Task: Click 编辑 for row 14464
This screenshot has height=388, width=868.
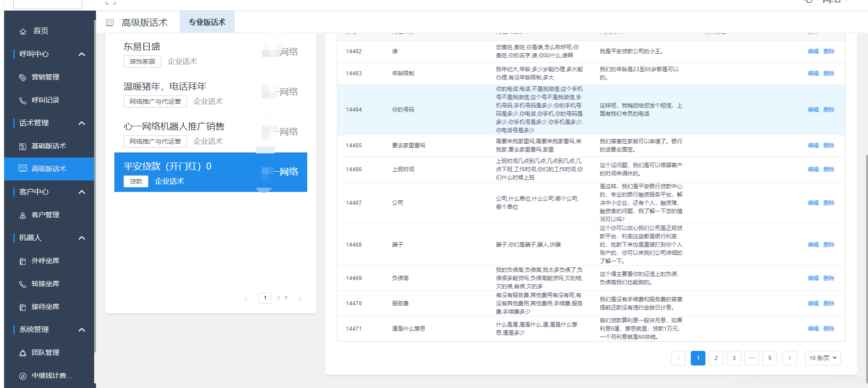Action: (813, 109)
